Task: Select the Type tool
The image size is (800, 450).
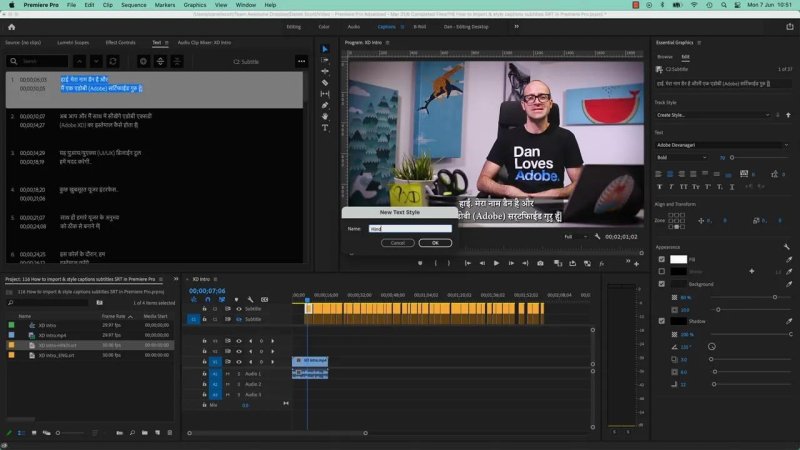Action: point(324,128)
